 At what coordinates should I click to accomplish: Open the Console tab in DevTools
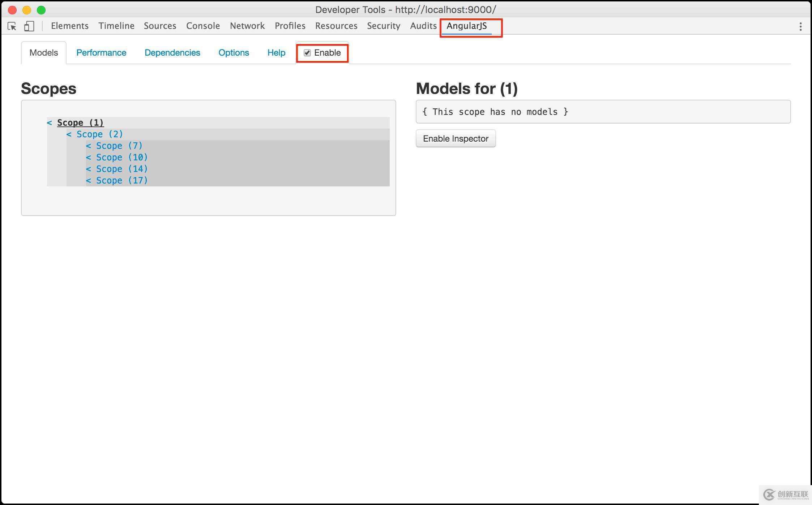(x=203, y=26)
